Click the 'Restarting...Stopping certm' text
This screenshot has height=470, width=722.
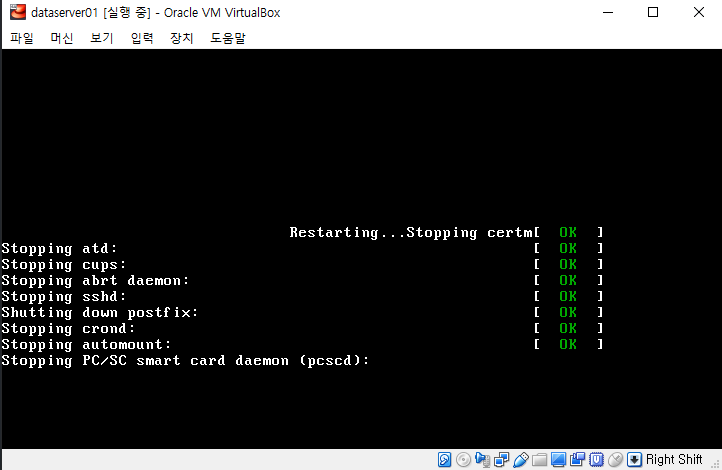point(411,232)
